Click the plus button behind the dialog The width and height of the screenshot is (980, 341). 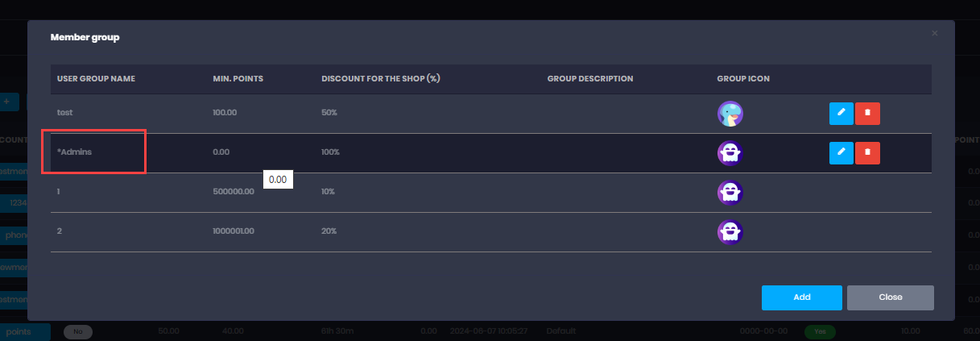click(x=6, y=102)
